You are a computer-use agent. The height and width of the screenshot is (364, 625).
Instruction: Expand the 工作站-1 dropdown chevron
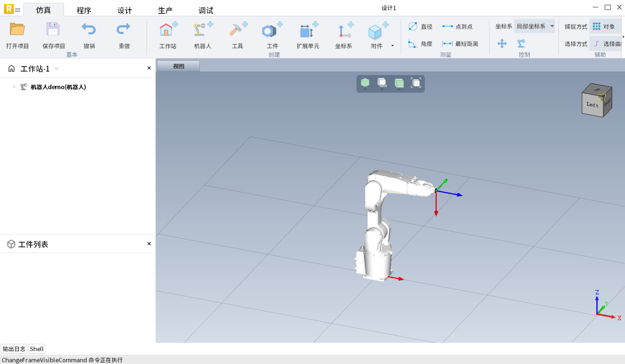pyautogui.click(x=56, y=69)
